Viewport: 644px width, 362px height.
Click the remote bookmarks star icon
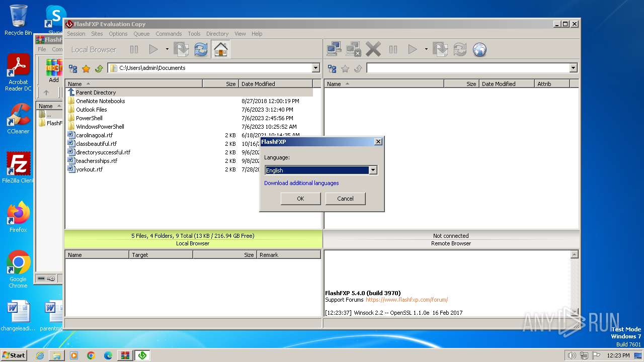click(x=345, y=68)
